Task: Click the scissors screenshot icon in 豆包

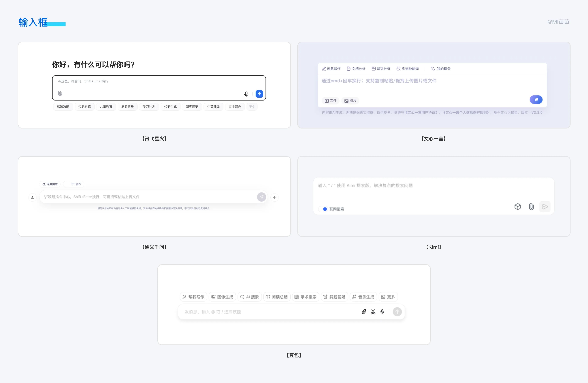Action: [x=373, y=312]
